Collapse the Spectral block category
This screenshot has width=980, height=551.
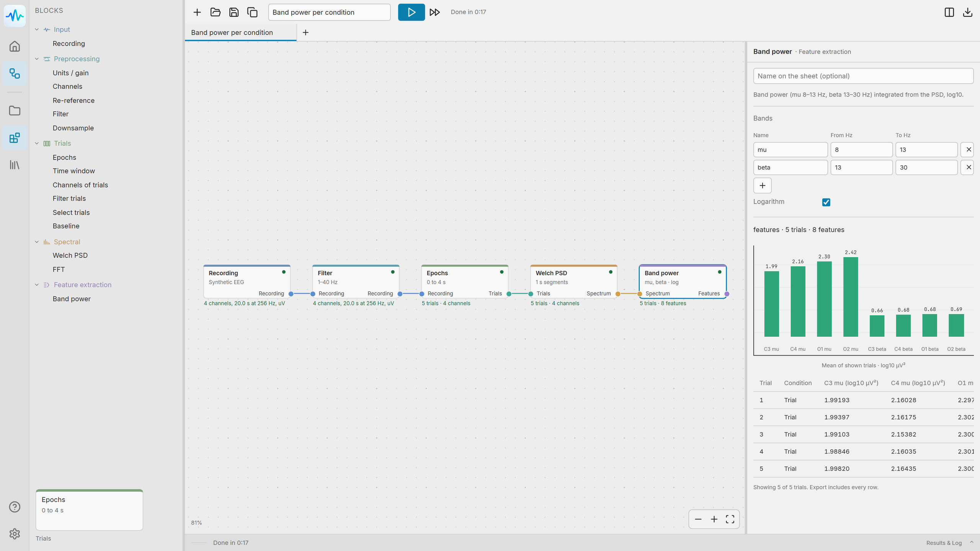pyautogui.click(x=37, y=242)
